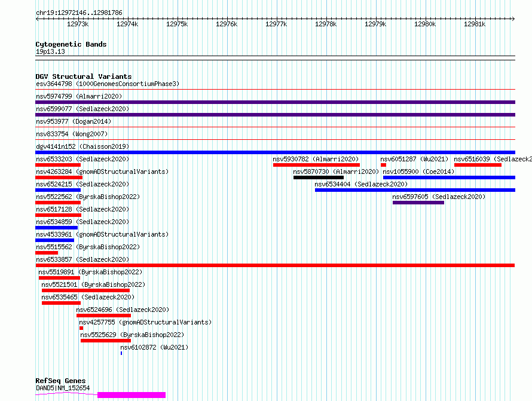Viewport: 532px width, 401px height.
Task: Click the DGV Structural Variants track title
Action: pyautogui.click(x=84, y=76)
